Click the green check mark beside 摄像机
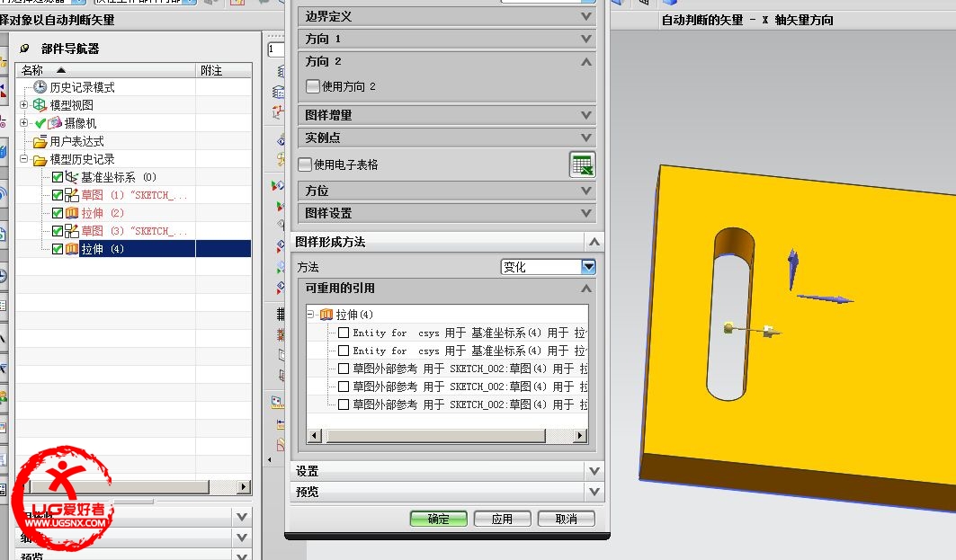Viewport: 956px width, 560px height. (x=40, y=123)
